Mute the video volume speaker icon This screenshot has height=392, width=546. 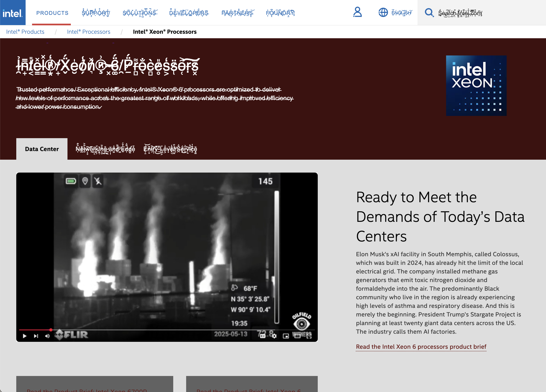pos(47,336)
